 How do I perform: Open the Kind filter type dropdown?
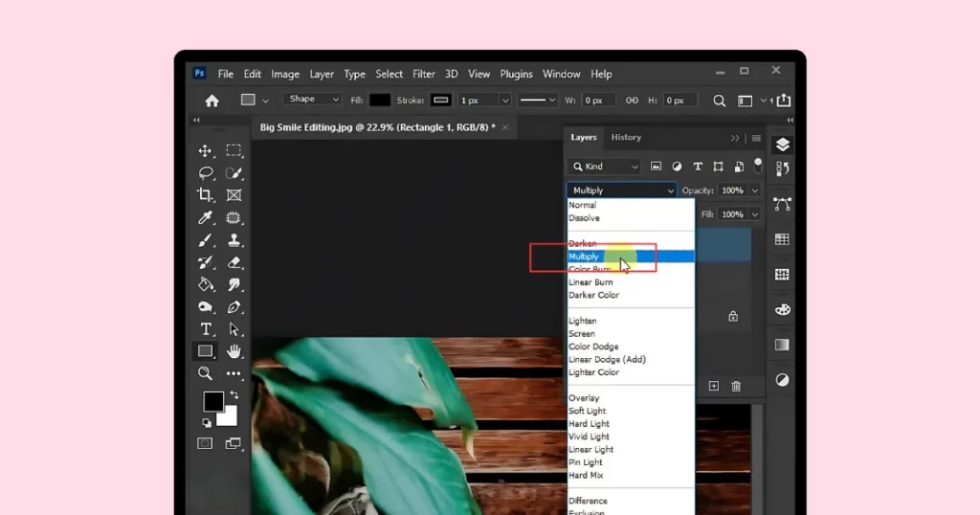[605, 167]
